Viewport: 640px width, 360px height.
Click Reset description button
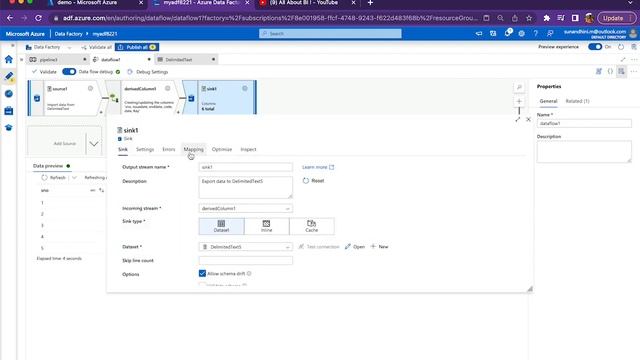coord(313,181)
